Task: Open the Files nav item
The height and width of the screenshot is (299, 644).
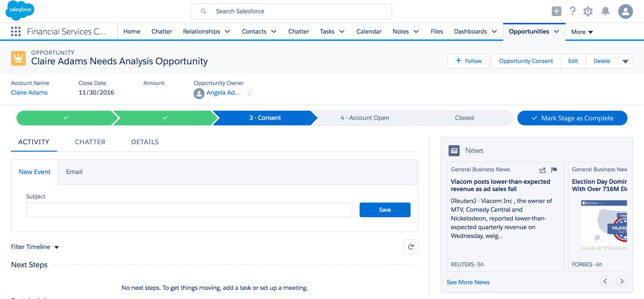Action: (437, 31)
